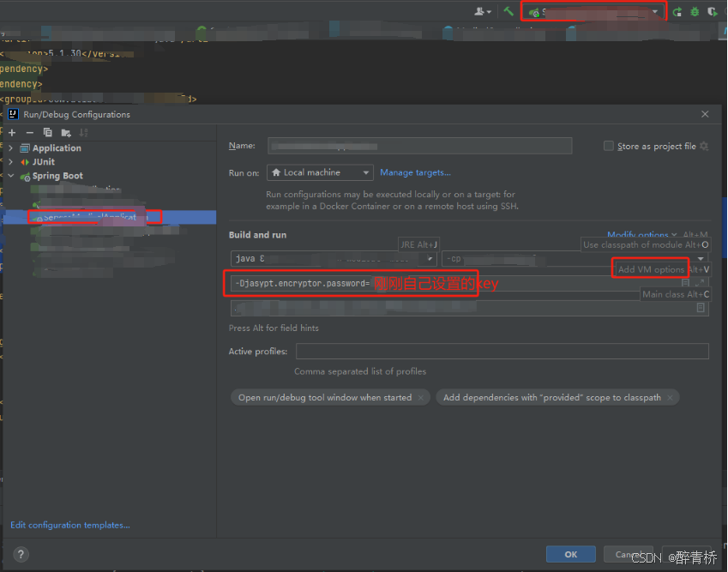Click Manage targets link

tap(416, 172)
